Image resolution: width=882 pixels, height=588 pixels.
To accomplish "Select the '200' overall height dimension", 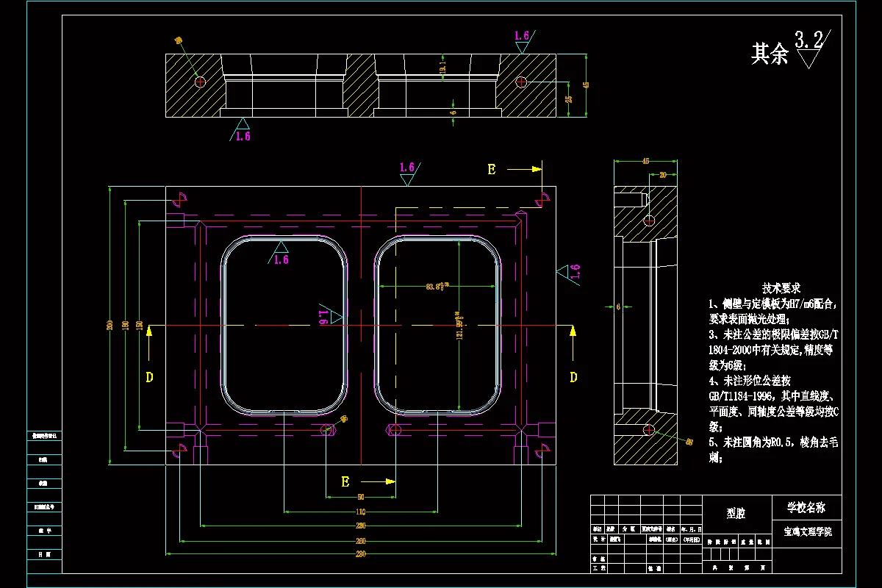I will 110,324.
